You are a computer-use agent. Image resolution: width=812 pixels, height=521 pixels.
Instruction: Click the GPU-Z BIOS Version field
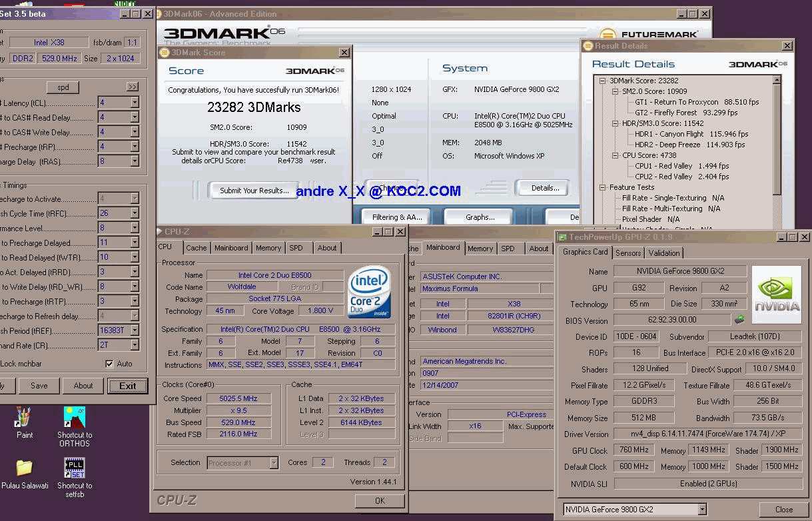pos(671,320)
